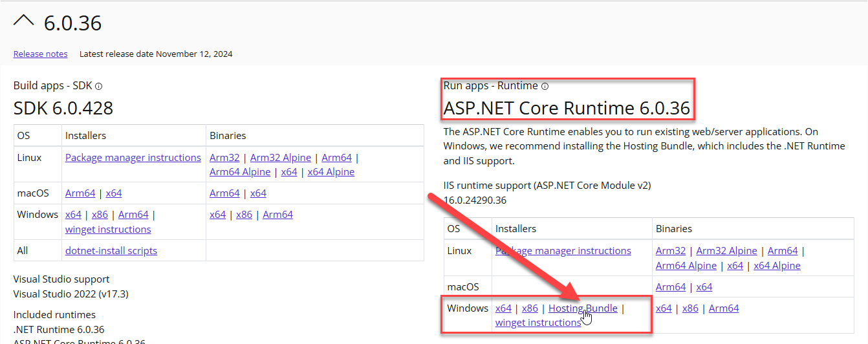Screen dimensions: 868x344
Task: Click the Runtime info icon
Action: (545, 86)
